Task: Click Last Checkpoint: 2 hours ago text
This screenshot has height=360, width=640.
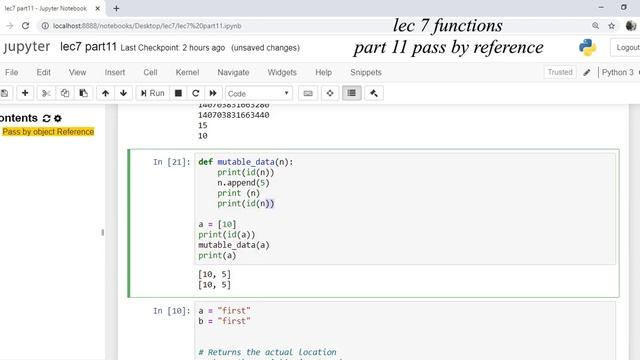Action: coord(173,48)
